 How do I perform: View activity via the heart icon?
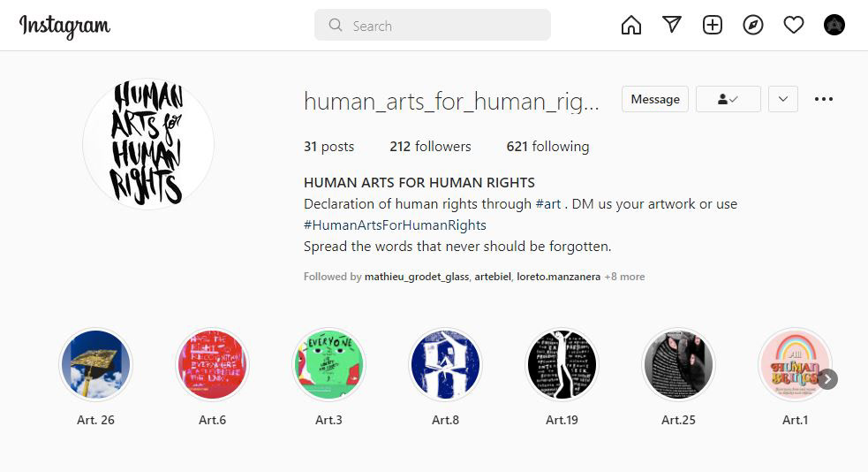point(794,26)
